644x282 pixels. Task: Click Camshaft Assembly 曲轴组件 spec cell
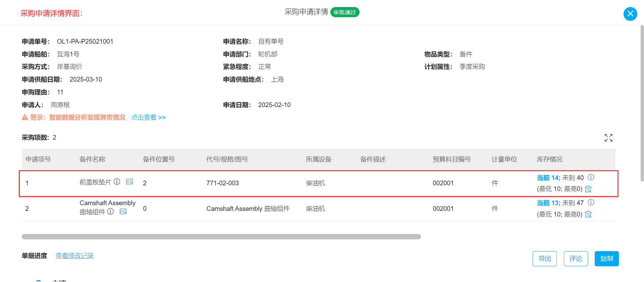pyautogui.click(x=248, y=208)
